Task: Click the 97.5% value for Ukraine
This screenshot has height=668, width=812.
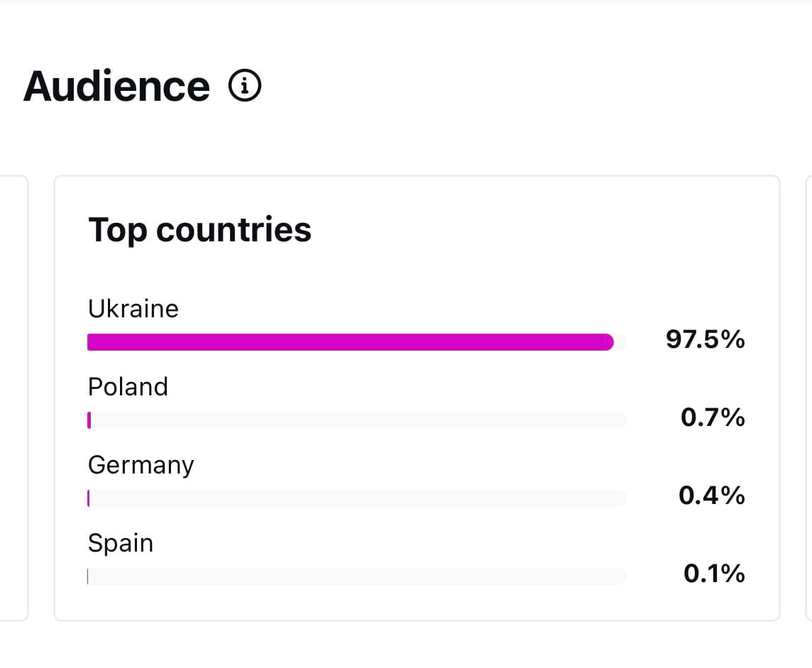Action: [x=704, y=340]
